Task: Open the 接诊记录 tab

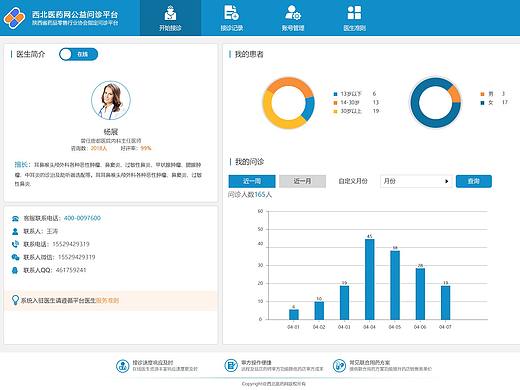Action: pos(232,18)
